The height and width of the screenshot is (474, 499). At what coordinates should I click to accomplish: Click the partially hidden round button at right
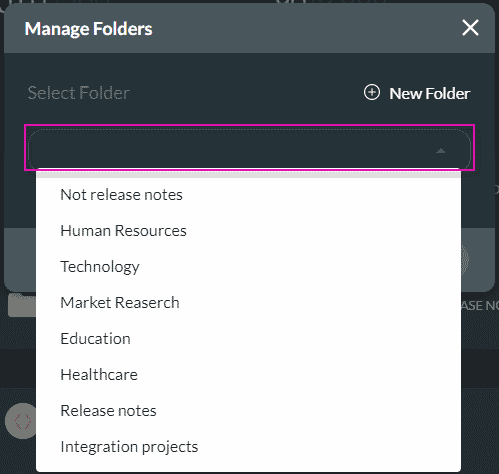click(465, 259)
